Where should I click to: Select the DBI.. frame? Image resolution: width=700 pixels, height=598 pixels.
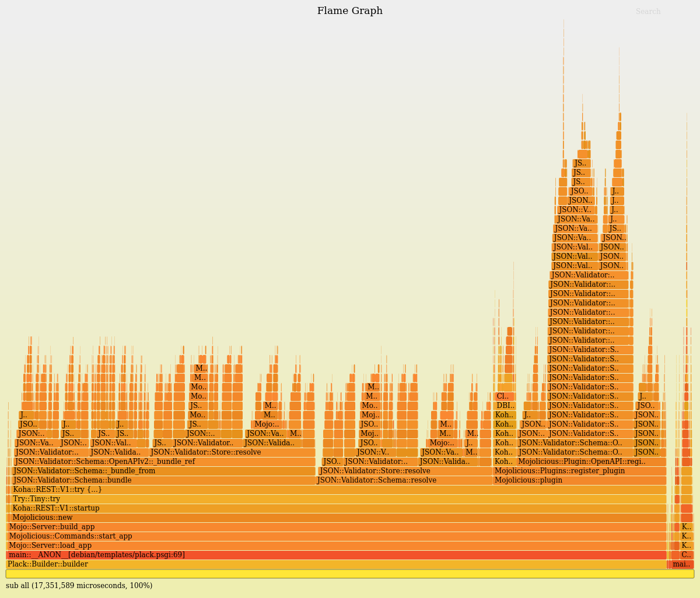click(505, 406)
